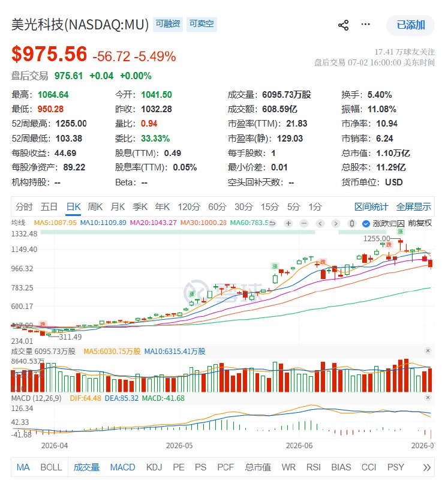The width and height of the screenshot is (448, 480).
Task: Enable the CCI indicator
Action: 369,467
